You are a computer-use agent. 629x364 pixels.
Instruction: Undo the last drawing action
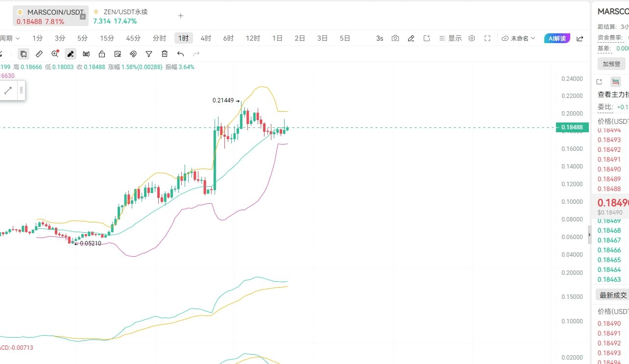tap(180, 54)
